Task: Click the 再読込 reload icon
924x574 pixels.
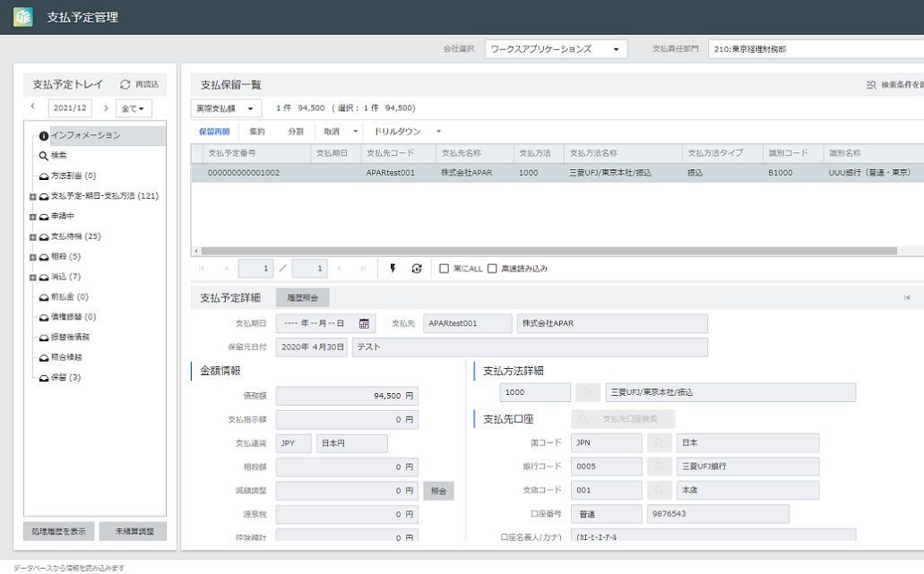Action: pos(125,84)
